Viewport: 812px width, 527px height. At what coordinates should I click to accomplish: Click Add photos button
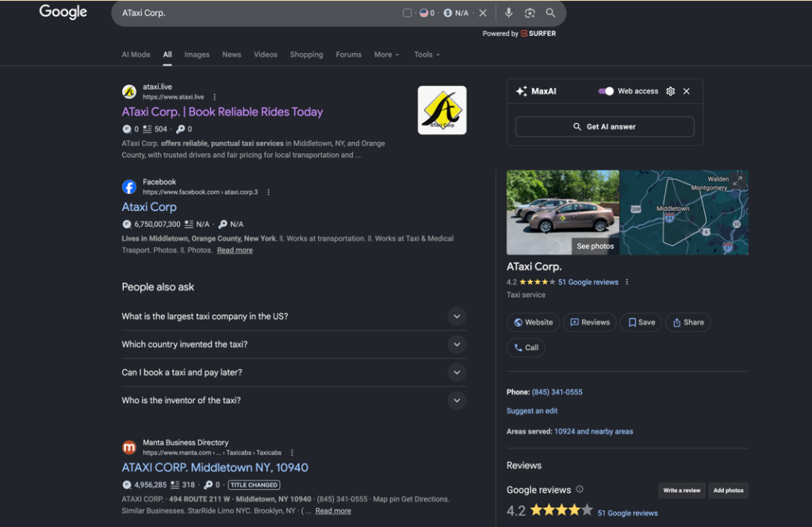click(x=728, y=490)
